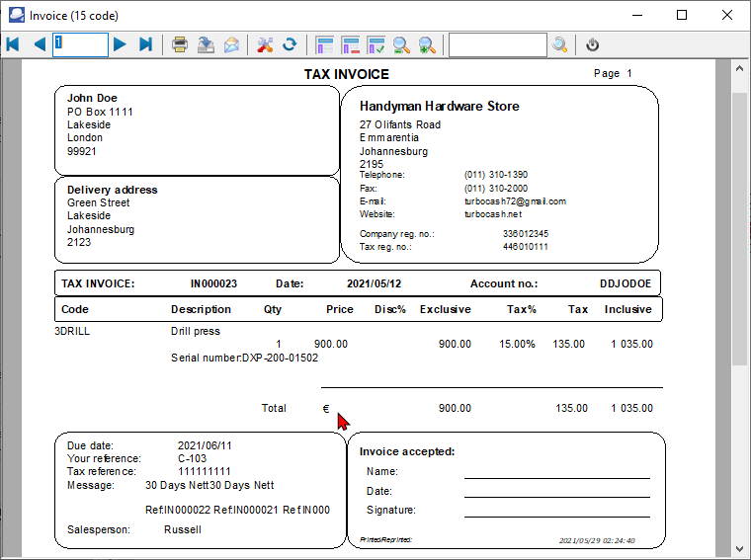The image size is (751, 560).
Task: Refresh the invoice preview
Action: [x=290, y=44]
